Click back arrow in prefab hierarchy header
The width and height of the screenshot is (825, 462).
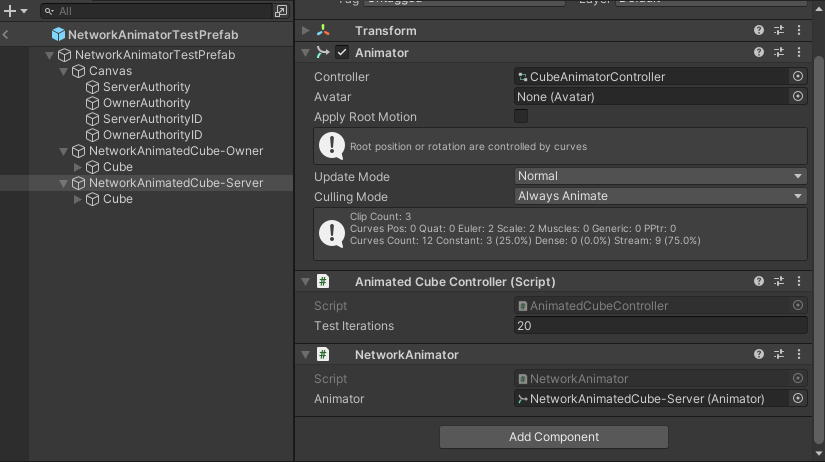6,34
